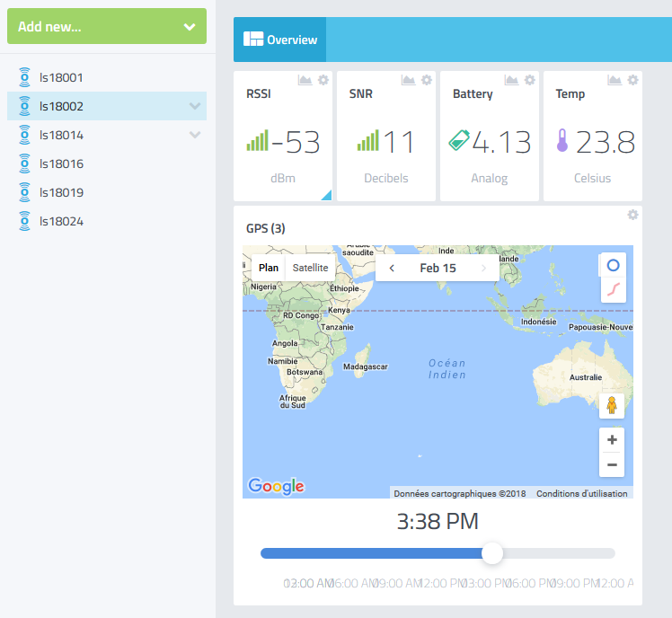Select the Overview tab

pyautogui.click(x=280, y=40)
